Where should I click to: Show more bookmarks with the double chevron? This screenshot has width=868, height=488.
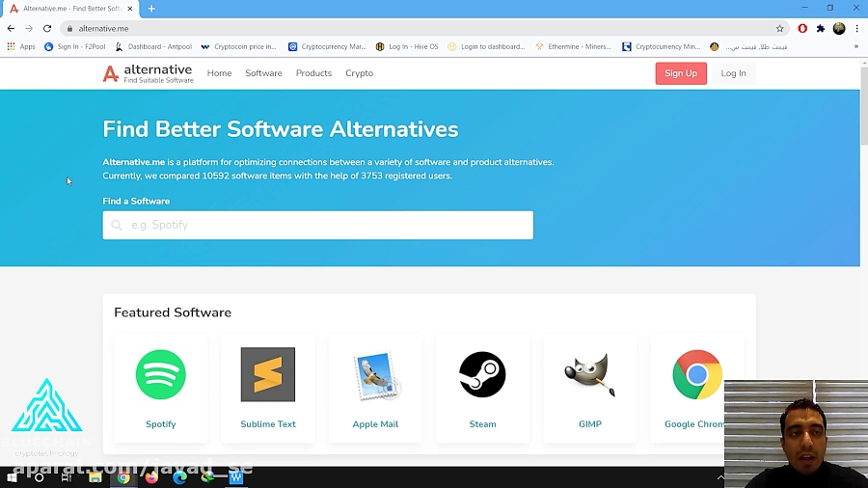coord(855,46)
